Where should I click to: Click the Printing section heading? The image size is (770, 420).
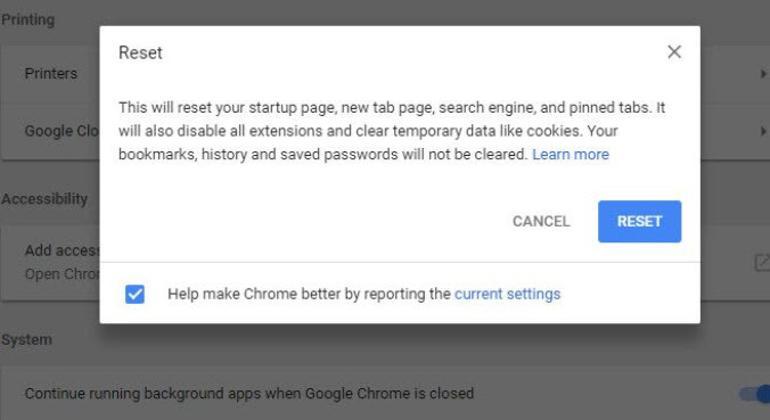click(x=28, y=19)
